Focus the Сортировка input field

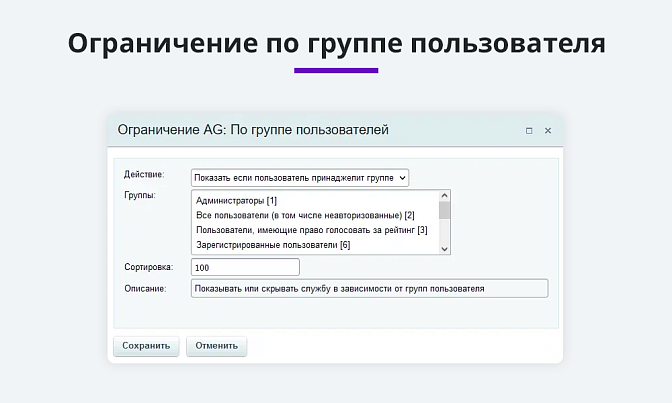pos(245,268)
